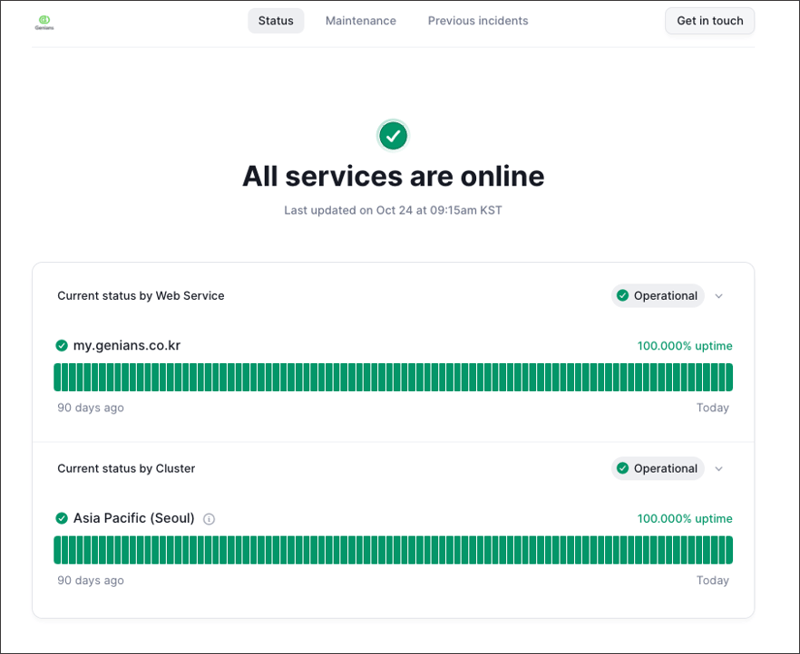Click the large green all-services checkmark icon
Image resolution: width=800 pixels, height=654 pixels.
(393, 136)
